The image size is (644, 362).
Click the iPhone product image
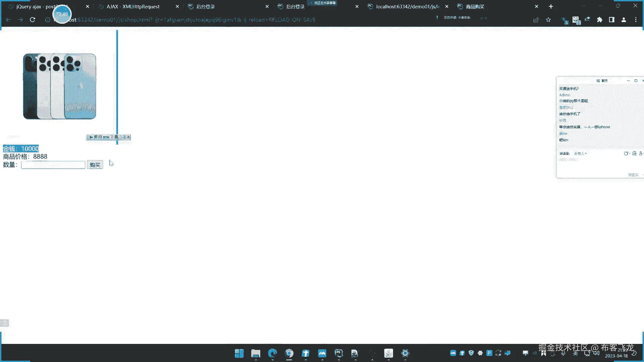coord(59,86)
